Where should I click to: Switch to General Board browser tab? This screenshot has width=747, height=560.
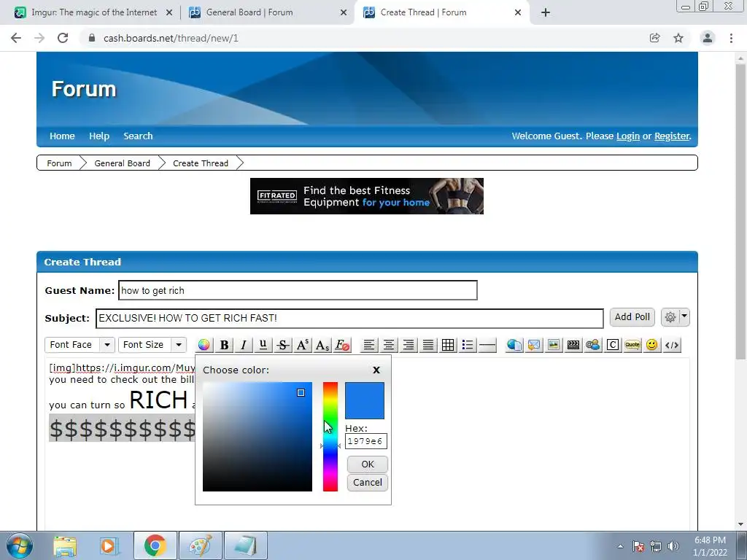[x=268, y=12]
